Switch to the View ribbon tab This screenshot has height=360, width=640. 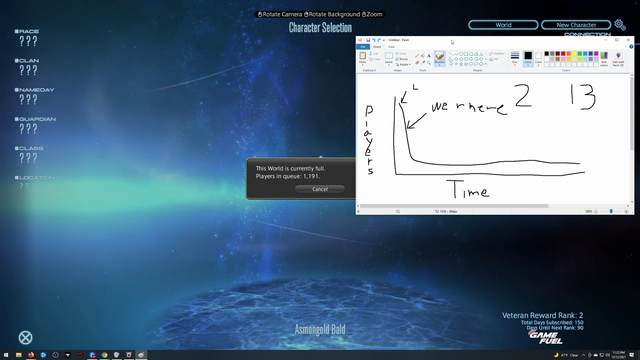(x=391, y=47)
